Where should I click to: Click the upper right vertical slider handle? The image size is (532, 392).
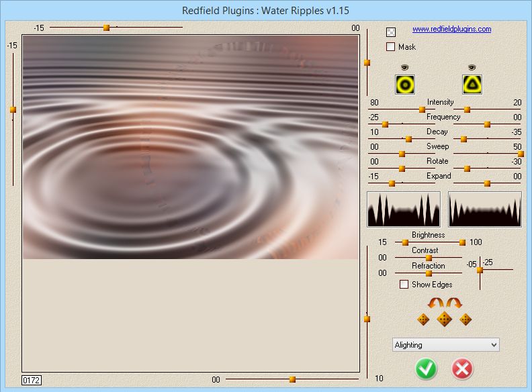(x=367, y=62)
